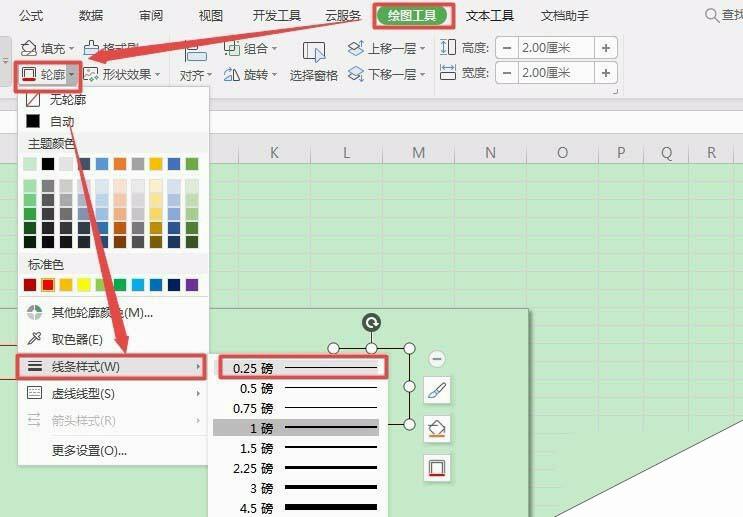Select 0.25 磅 line weight
The image size is (743, 517).
303,368
